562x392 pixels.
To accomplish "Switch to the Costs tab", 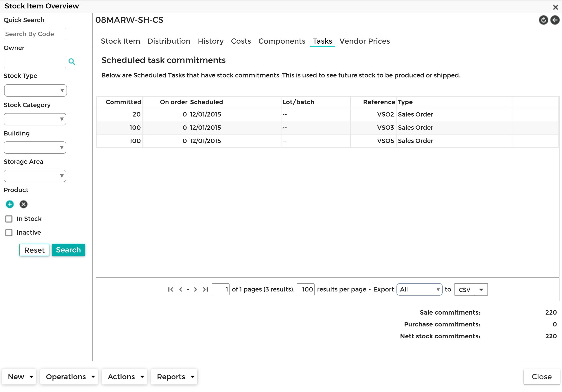I will coord(241,41).
